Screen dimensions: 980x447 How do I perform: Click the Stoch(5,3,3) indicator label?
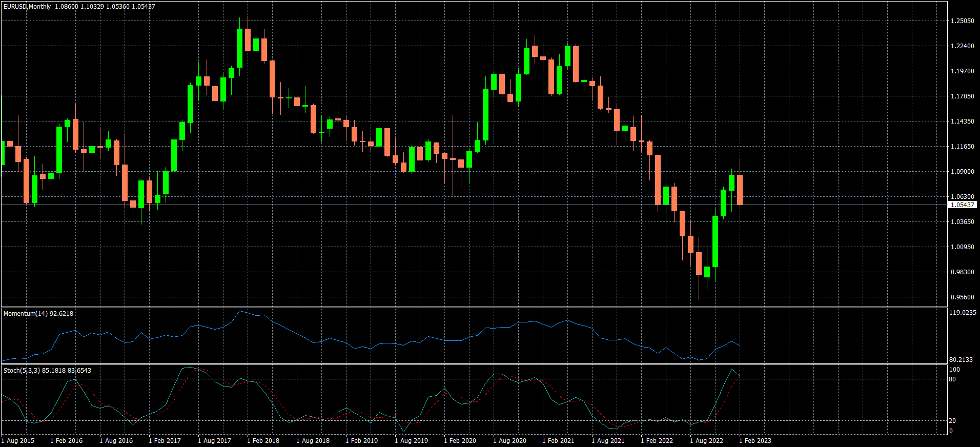tap(47, 371)
